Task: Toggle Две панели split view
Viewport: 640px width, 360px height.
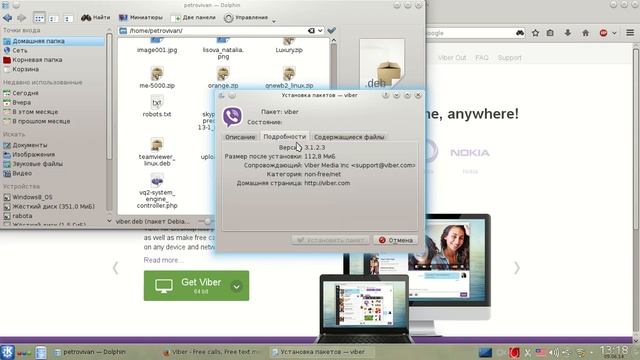Action: click(x=193, y=18)
